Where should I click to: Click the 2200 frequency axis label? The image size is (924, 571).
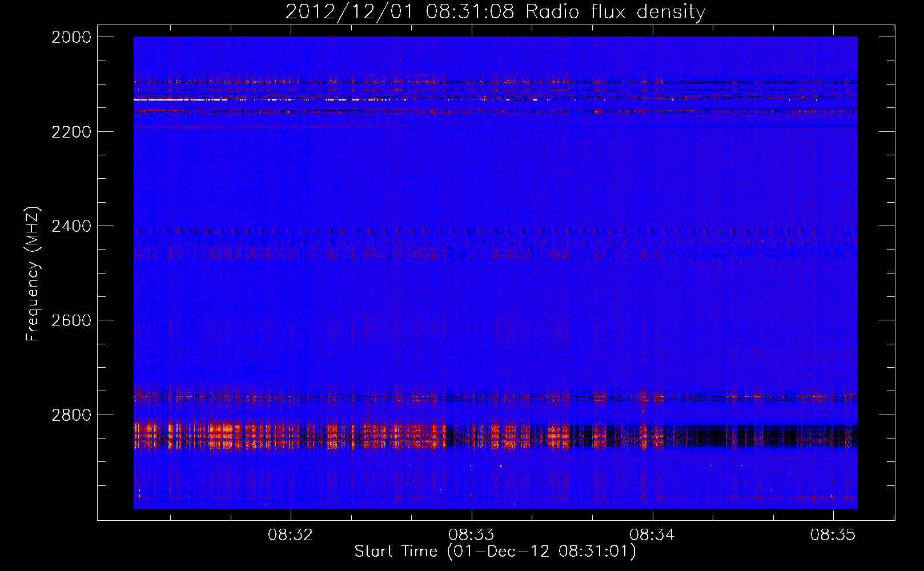pyautogui.click(x=71, y=132)
